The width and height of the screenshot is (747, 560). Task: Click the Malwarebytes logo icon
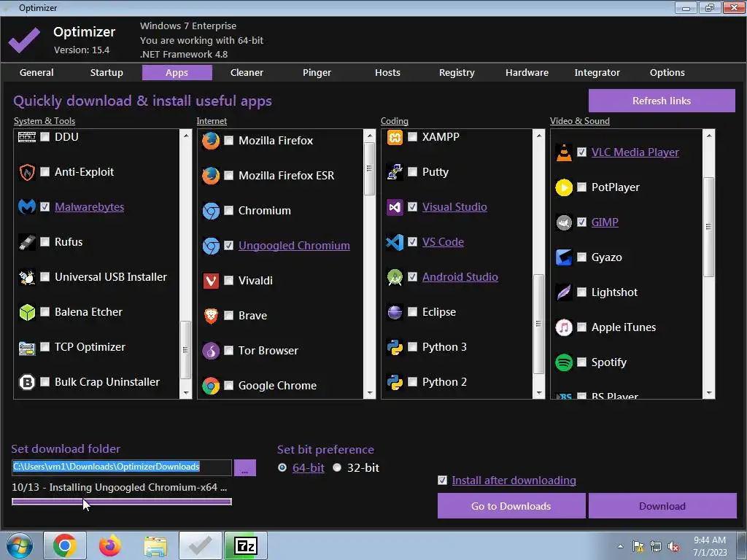coord(27,206)
